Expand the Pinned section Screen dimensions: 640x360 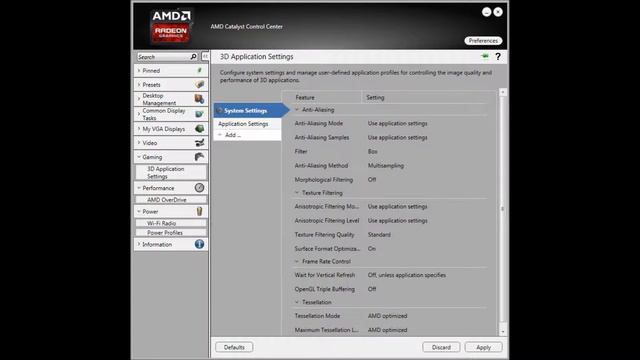click(x=139, y=71)
